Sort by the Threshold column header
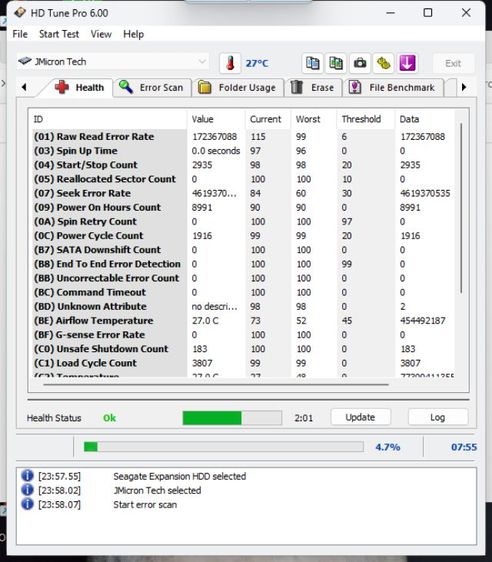This screenshot has width=492, height=562. point(366,119)
